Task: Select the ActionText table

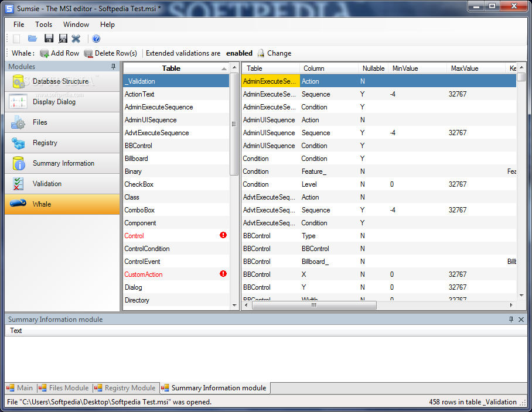Action: tap(176, 94)
